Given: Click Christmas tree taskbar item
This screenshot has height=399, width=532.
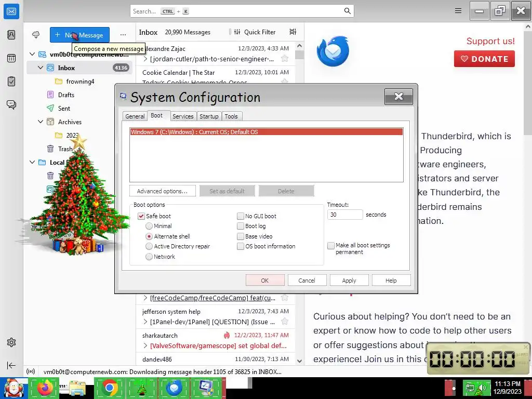Looking at the screenshot, I should pos(142,388).
